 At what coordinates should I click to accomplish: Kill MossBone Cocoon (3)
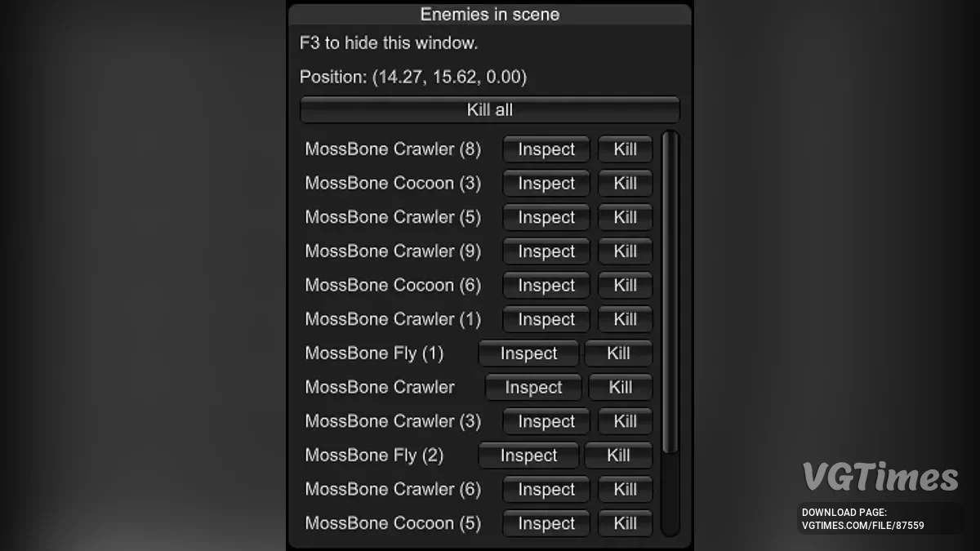[625, 184]
